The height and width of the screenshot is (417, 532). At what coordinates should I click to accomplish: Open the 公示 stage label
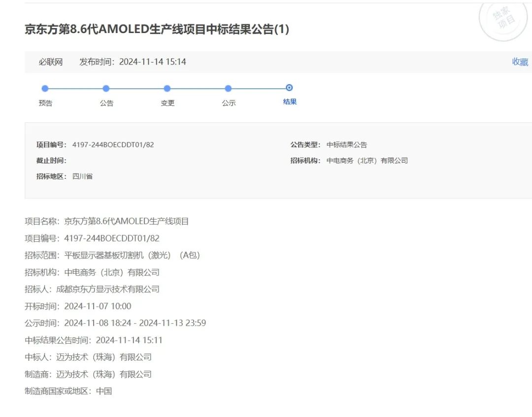[x=229, y=103]
